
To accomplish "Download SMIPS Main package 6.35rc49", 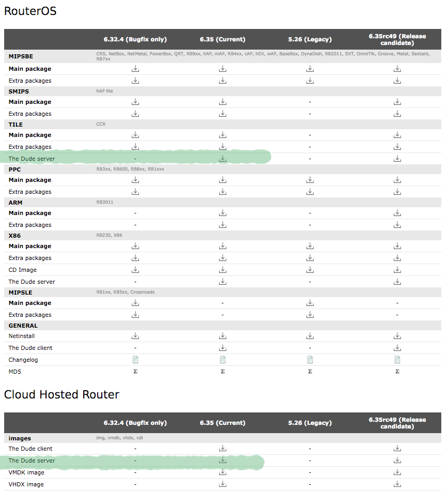I will pos(397,102).
